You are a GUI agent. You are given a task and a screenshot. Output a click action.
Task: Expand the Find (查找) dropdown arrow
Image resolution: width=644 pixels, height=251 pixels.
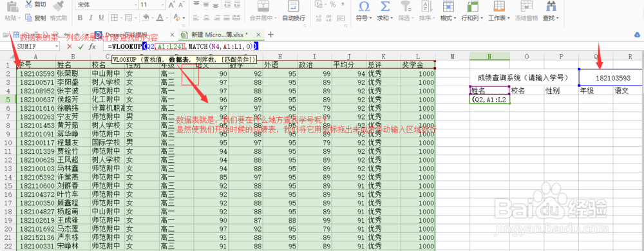tap(557, 19)
